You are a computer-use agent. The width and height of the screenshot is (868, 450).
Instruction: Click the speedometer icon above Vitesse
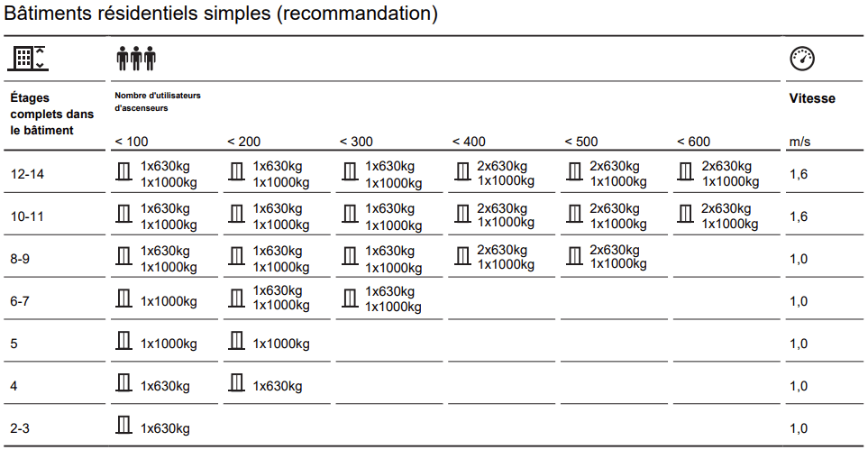pos(801,59)
